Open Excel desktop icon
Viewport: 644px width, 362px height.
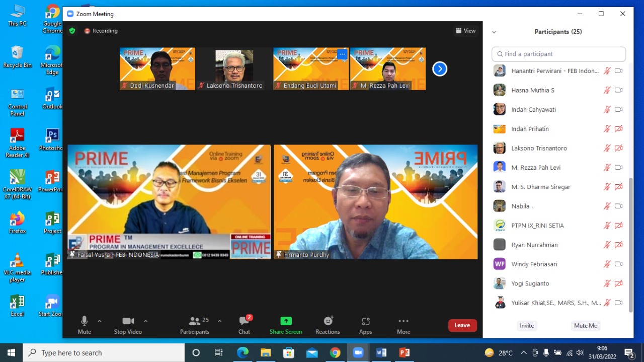click(17, 305)
